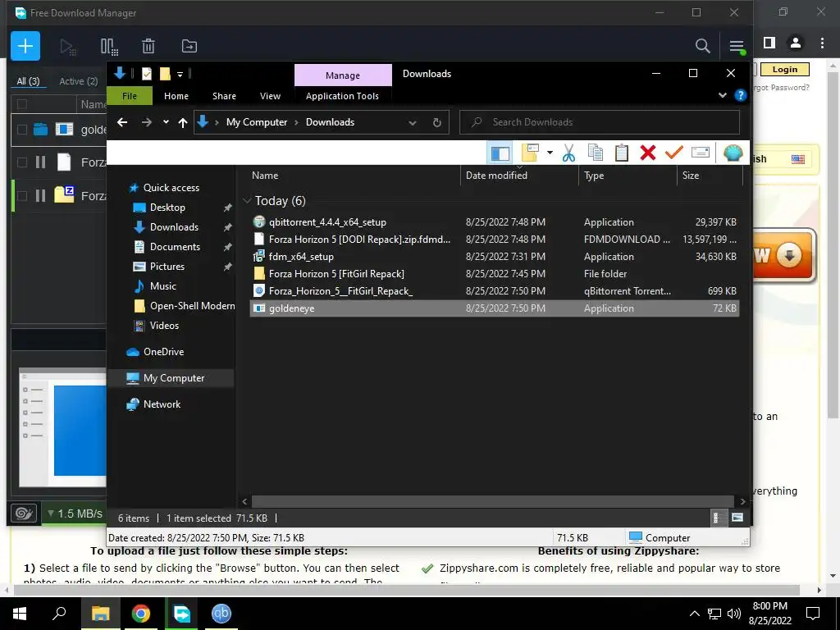
Task: Open the Free Download Manager hamburger menu
Action: (x=737, y=47)
